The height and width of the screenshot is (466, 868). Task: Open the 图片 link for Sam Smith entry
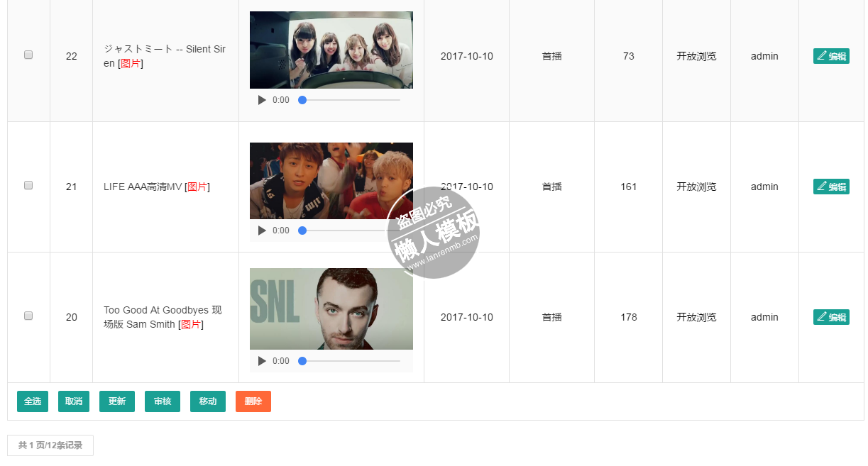click(x=191, y=324)
